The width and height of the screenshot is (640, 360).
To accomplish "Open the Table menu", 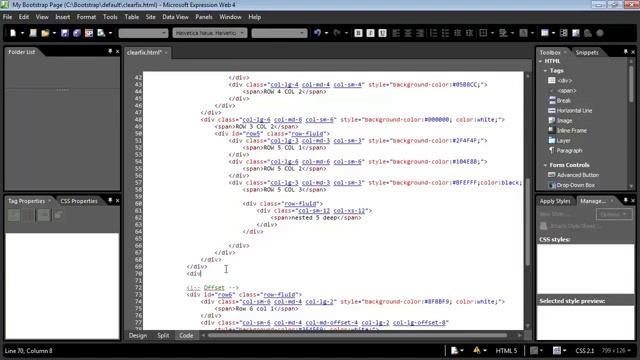I will pos(131,17).
